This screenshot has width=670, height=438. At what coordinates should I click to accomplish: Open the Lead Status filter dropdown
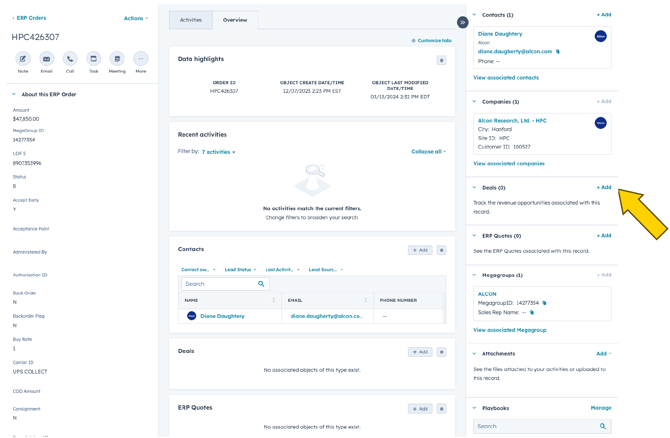(x=240, y=269)
